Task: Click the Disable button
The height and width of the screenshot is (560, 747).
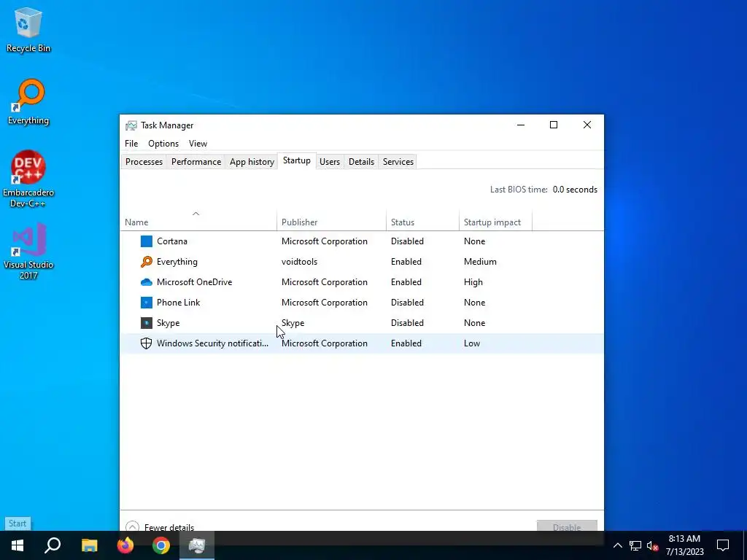Action: click(567, 526)
